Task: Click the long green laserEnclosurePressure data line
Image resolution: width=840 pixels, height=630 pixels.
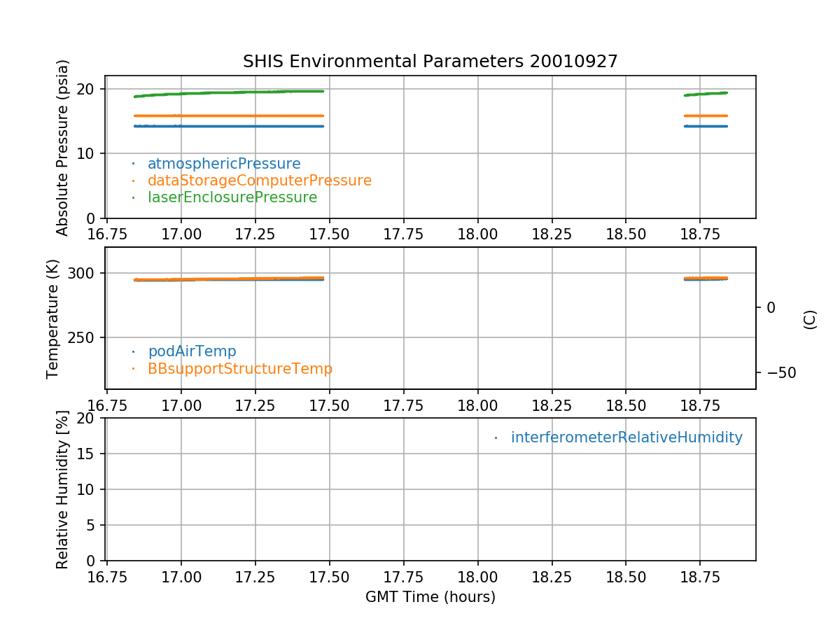Action: [231, 92]
